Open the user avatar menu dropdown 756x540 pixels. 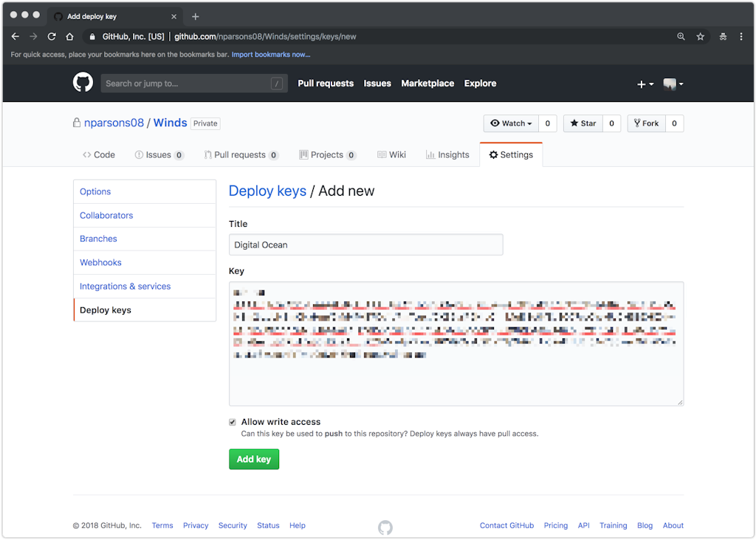tap(673, 84)
